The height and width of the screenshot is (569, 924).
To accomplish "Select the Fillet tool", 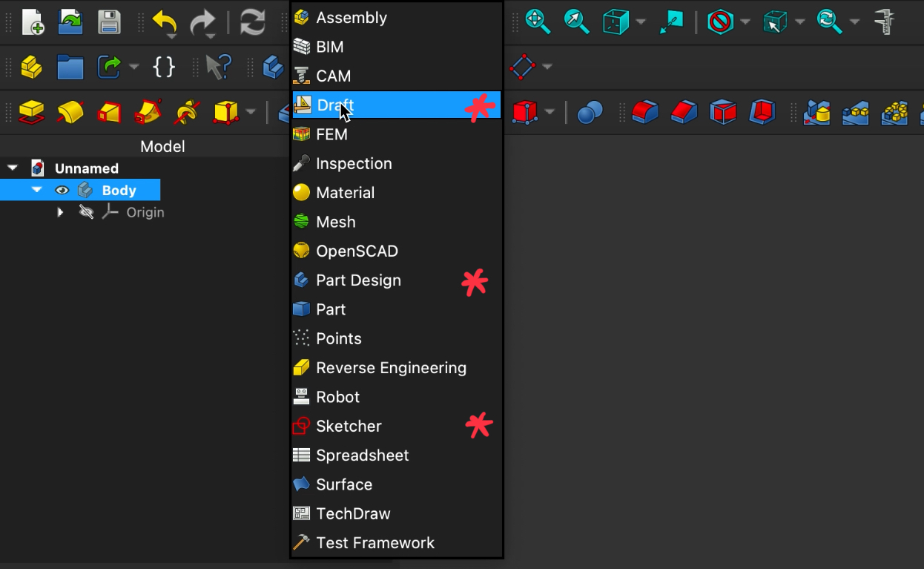I will coord(646,112).
